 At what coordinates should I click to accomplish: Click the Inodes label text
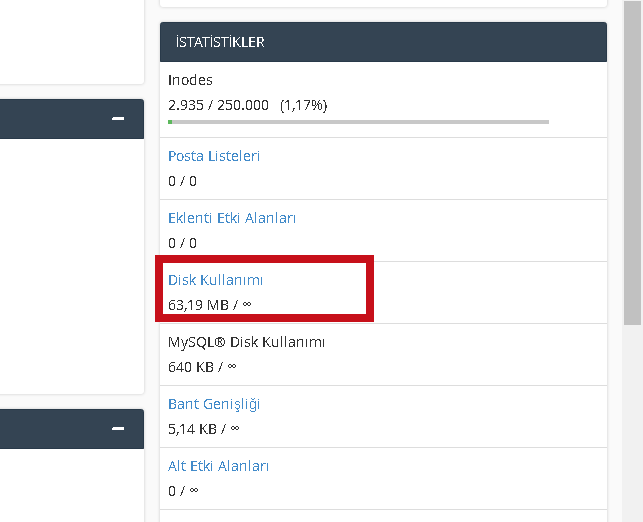(x=190, y=80)
